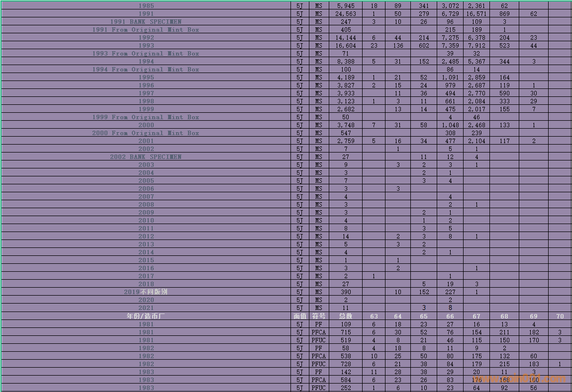
Task: Click the PFCA symbol in the 1981 row
Action: (x=318, y=332)
